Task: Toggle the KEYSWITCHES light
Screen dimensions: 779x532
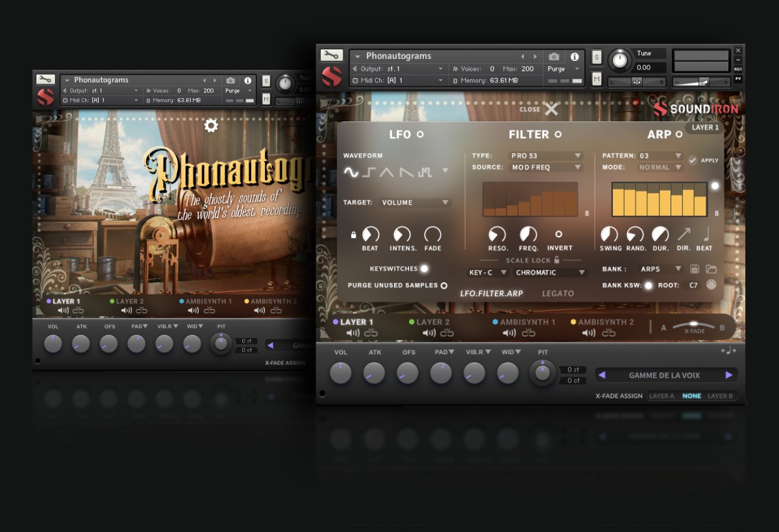Action: pos(424,269)
